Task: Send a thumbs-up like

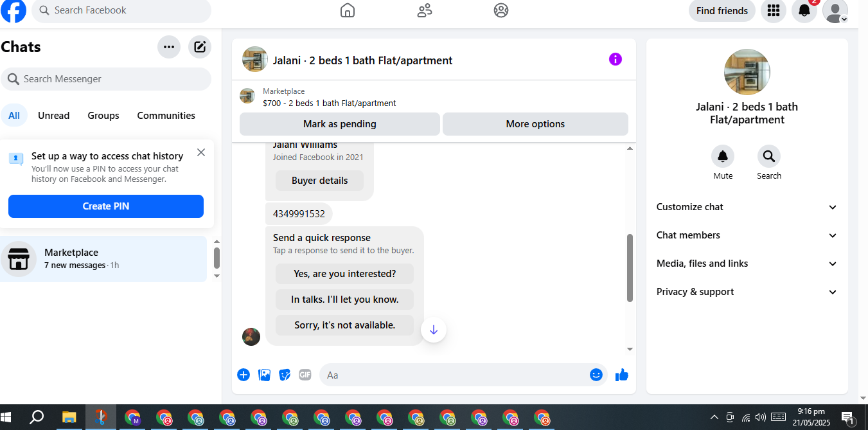Action: [x=622, y=375]
